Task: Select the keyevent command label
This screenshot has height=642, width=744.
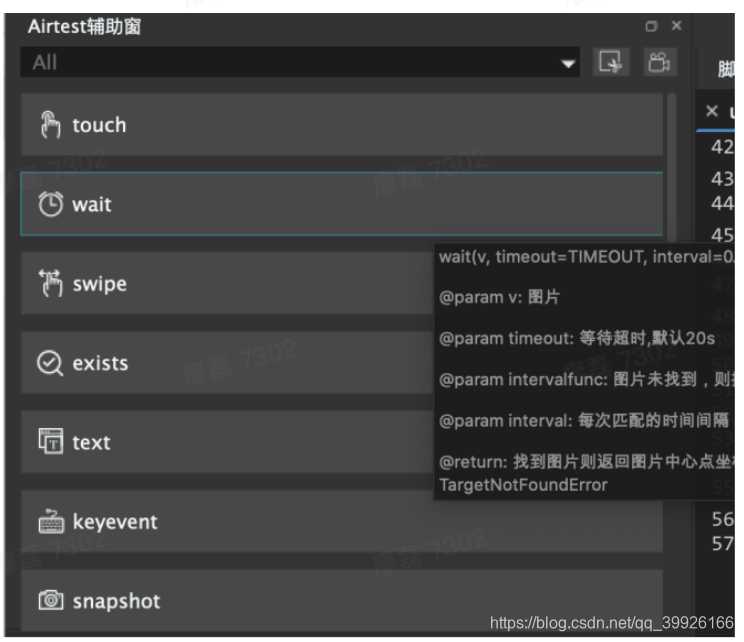Action: click(x=115, y=522)
